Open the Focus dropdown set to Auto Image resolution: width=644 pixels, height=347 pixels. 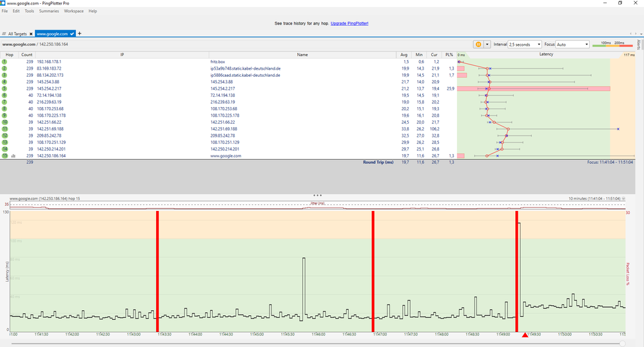(x=572, y=45)
